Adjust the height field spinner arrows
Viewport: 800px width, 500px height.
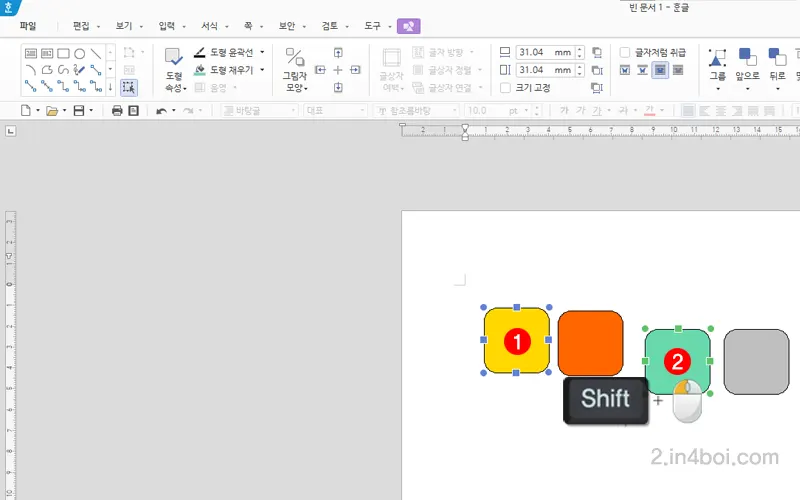pyautogui.click(x=580, y=70)
